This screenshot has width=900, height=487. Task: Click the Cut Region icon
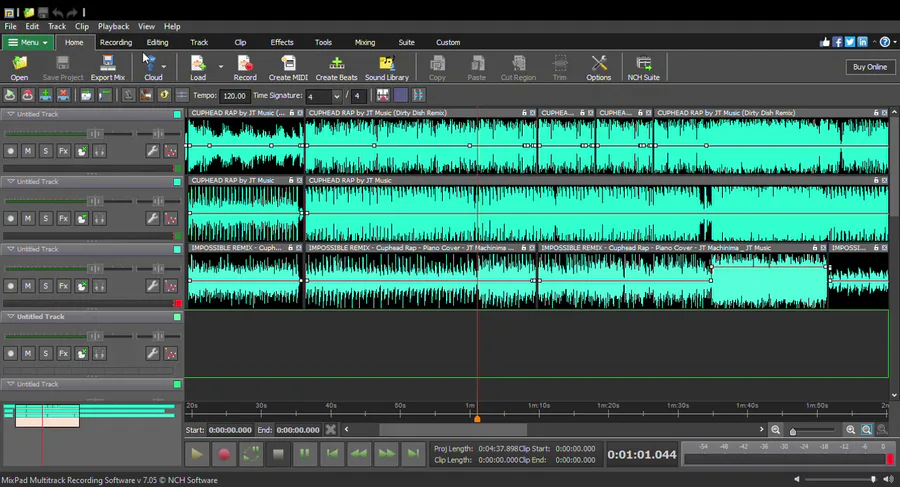pyautogui.click(x=518, y=67)
